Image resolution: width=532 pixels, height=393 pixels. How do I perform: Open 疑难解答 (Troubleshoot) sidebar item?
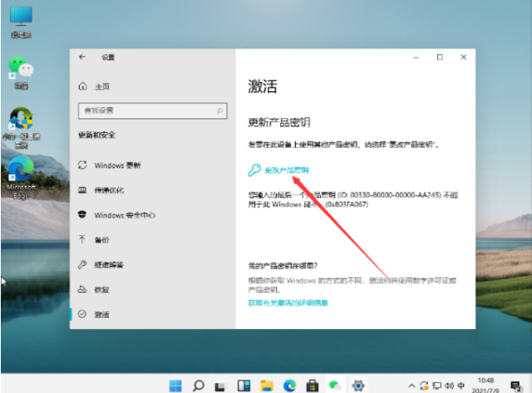pyautogui.click(x=108, y=265)
